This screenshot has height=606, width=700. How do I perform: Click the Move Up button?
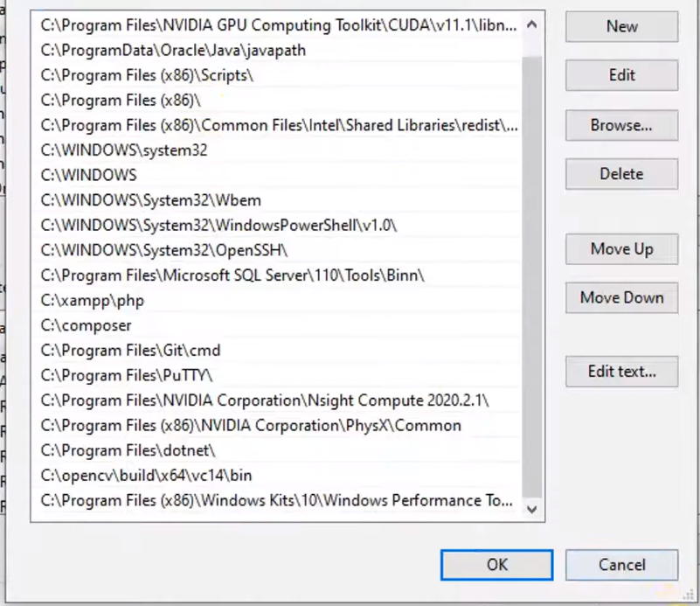coord(622,248)
